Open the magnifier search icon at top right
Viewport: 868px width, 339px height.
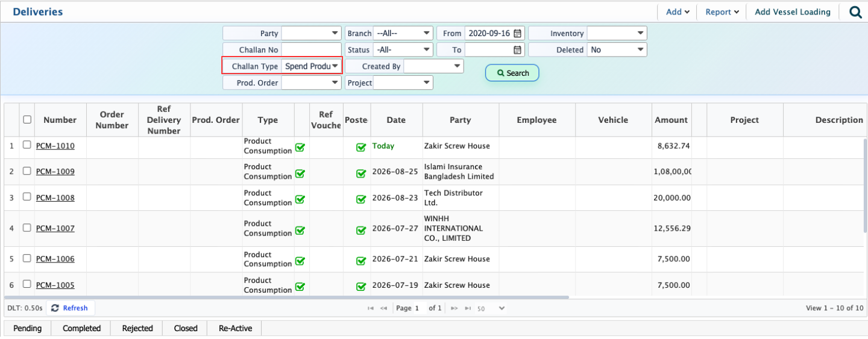[x=855, y=12]
